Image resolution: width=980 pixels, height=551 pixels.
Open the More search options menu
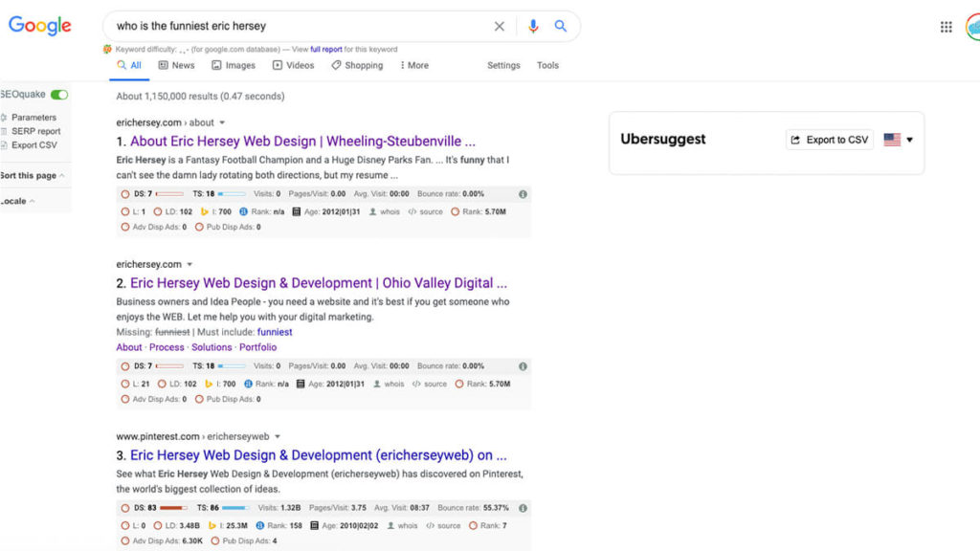pos(412,65)
